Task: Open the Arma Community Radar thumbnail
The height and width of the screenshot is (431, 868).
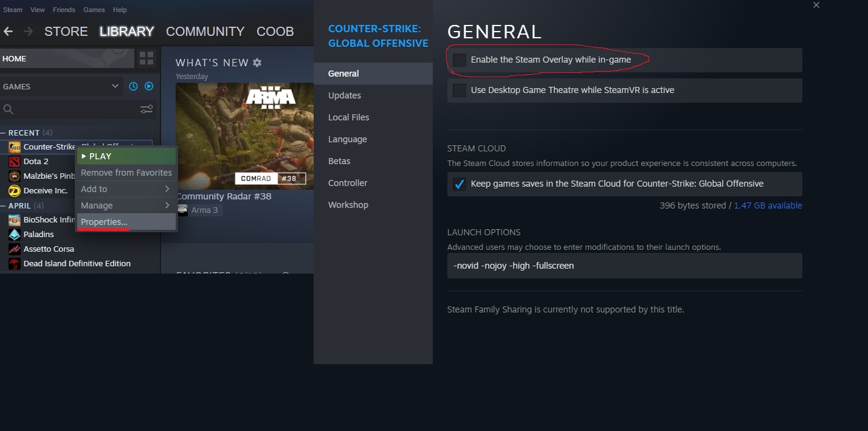Action: pyautogui.click(x=244, y=136)
